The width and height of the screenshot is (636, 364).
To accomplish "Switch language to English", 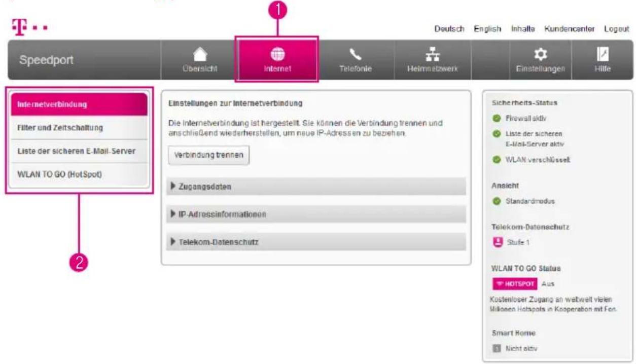I will 487,28.
